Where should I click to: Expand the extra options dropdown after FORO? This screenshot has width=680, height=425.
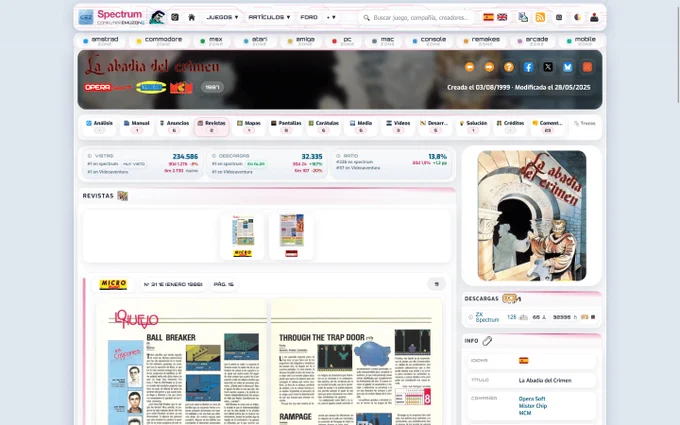(x=331, y=17)
